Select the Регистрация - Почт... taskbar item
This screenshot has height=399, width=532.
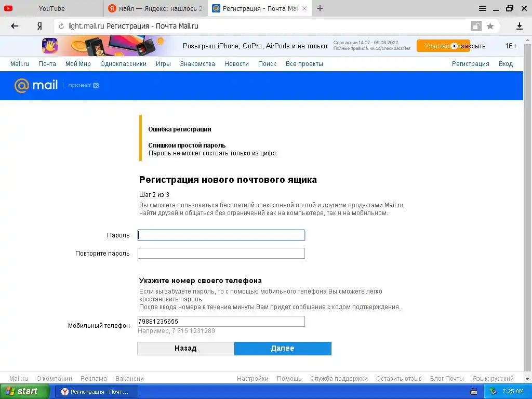(x=96, y=392)
